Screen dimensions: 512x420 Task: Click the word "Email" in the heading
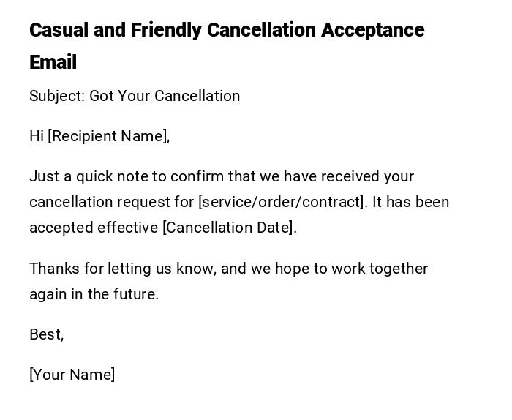pos(53,62)
